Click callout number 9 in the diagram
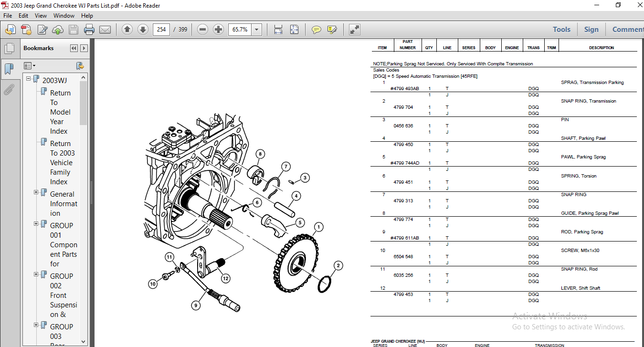Screen dimensions: 644x347 196,305
